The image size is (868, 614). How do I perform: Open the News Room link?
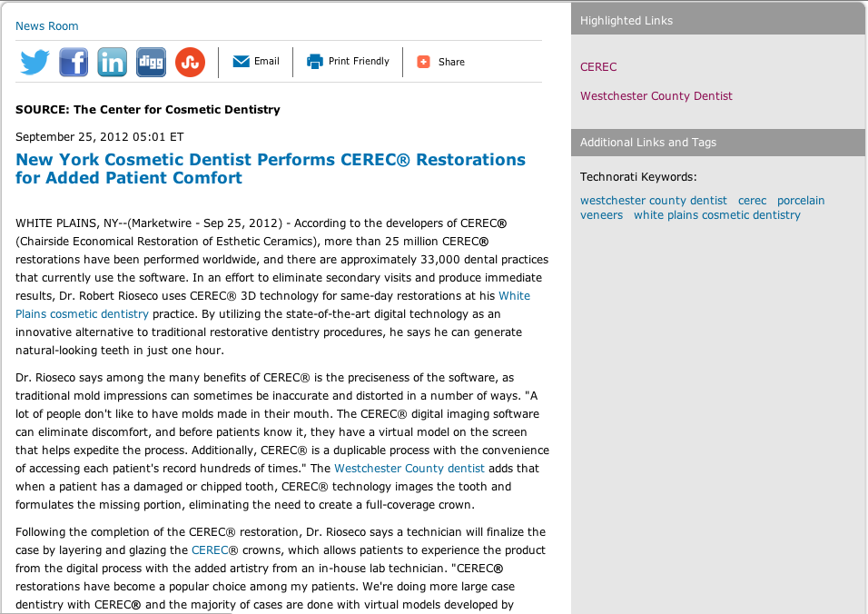pos(47,26)
